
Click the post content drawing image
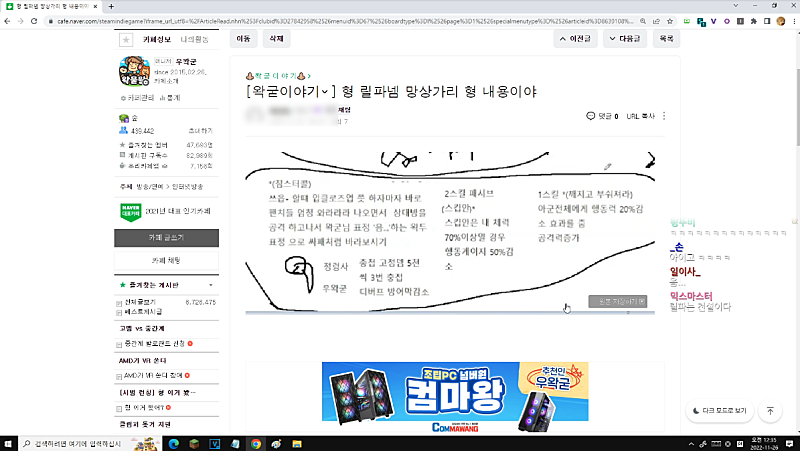tap(450, 233)
